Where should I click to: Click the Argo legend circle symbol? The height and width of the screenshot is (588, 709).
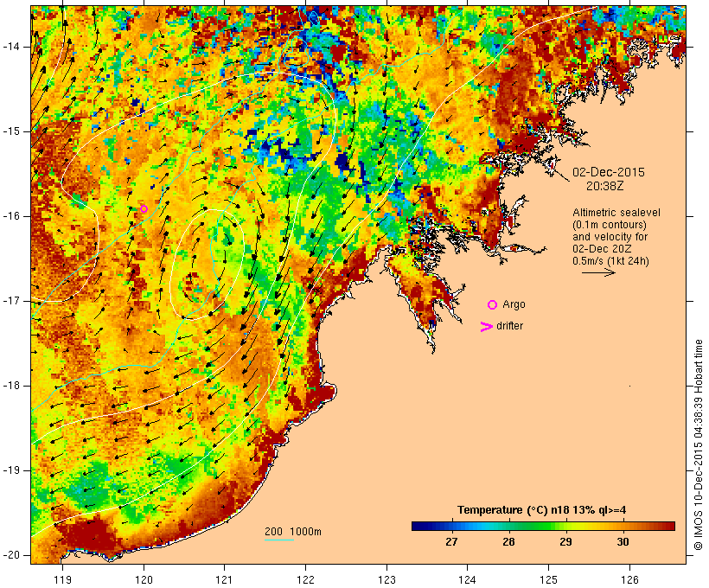pyautogui.click(x=493, y=305)
